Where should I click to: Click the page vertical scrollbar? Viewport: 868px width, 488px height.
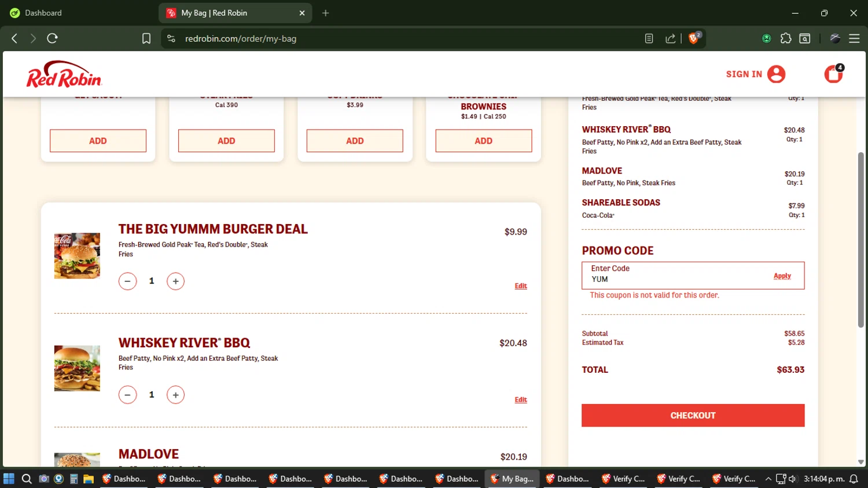[x=861, y=240]
